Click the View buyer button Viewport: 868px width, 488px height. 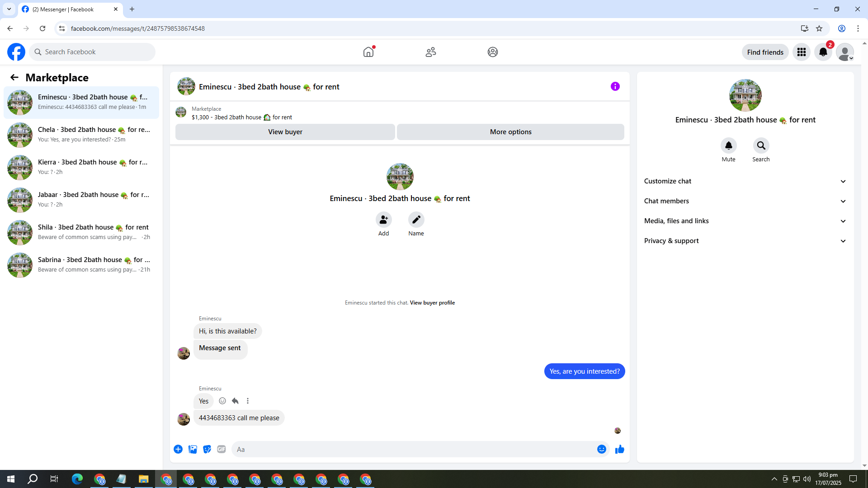point(285,132)
